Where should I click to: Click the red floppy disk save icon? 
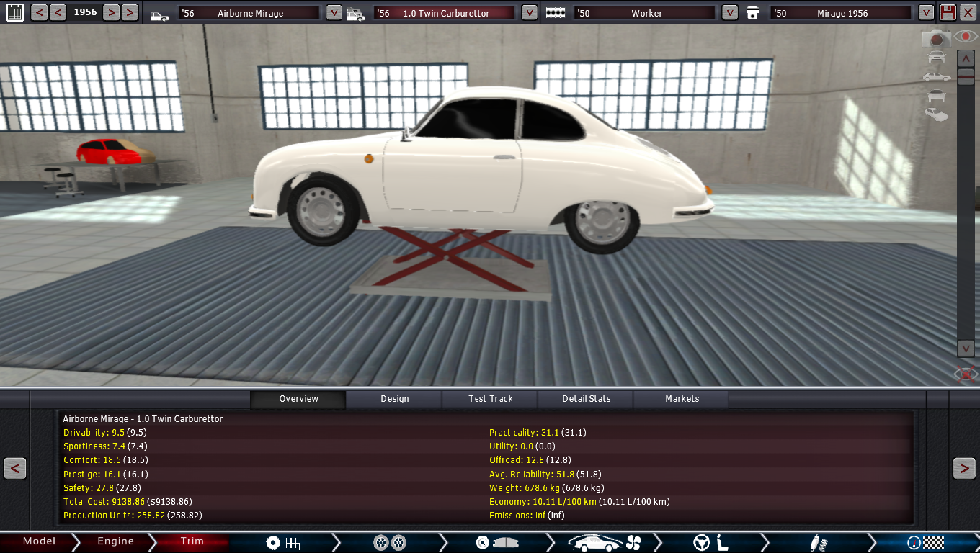click(948, 12)
